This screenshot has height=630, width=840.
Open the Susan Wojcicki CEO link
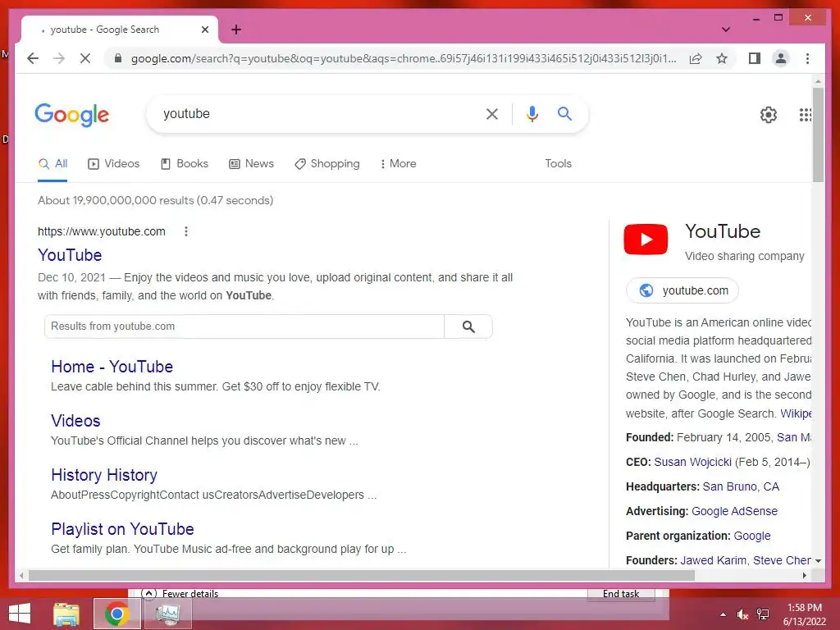tap(692, 462)
